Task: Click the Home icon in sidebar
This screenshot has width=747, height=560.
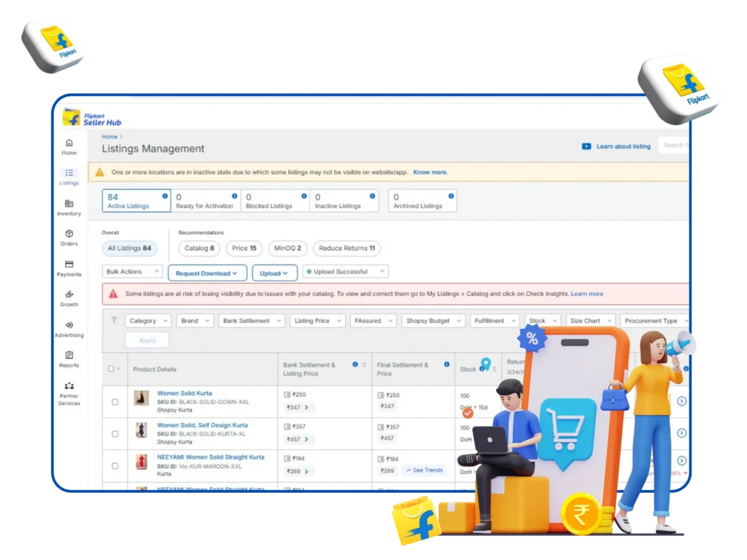Action: (69, 143)
